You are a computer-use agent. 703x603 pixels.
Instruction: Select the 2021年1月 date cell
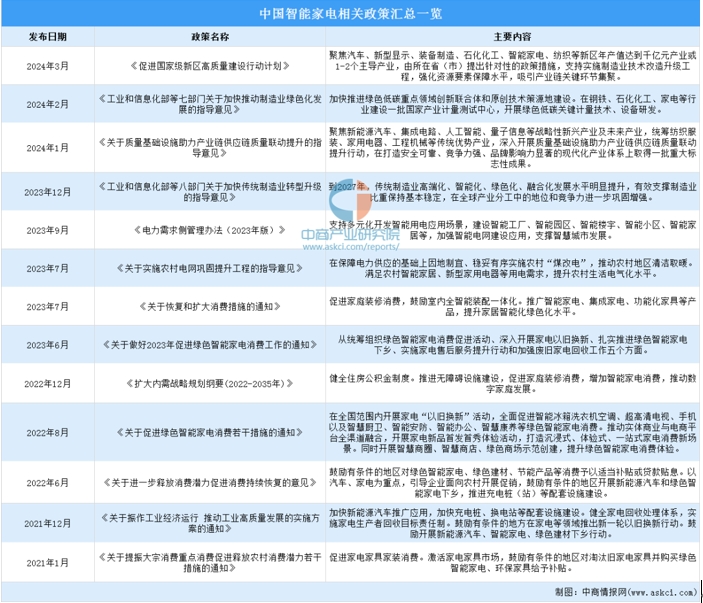click(x=48, y=563)
